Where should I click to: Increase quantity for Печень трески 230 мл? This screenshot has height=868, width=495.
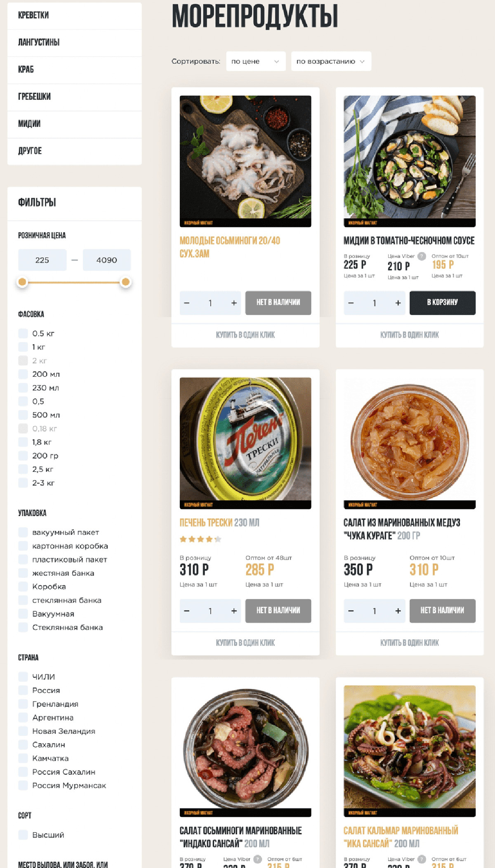coord(234,611)
